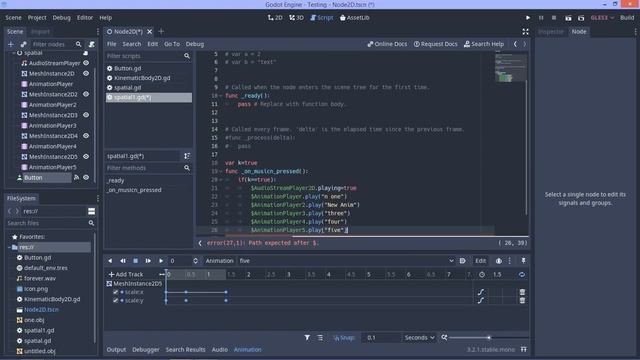Hide MeshInstance2D3 node
The height and width of the screenshot is (360, 640).
[86, 115]
